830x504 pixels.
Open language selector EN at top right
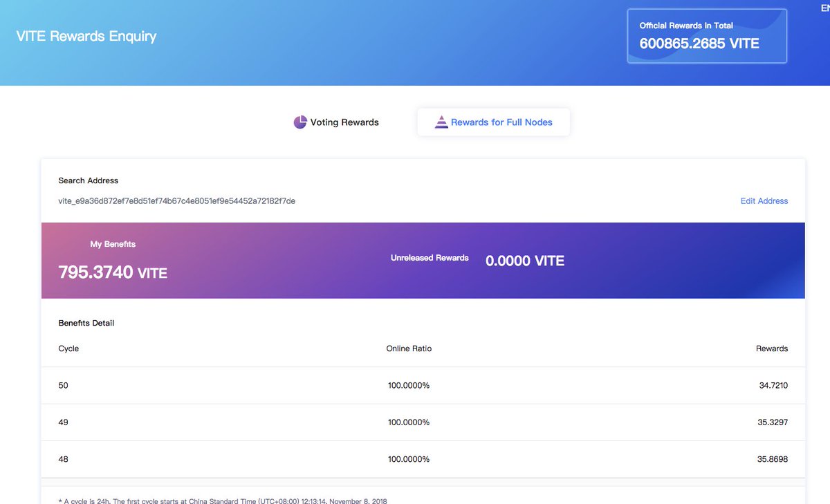(x=824, y=8)
